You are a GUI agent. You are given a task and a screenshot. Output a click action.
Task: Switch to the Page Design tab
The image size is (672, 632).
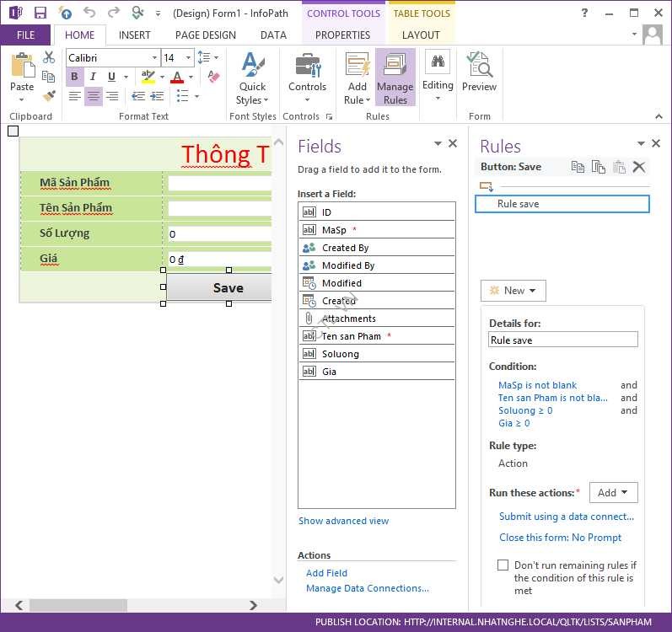[x=205, y=35]
